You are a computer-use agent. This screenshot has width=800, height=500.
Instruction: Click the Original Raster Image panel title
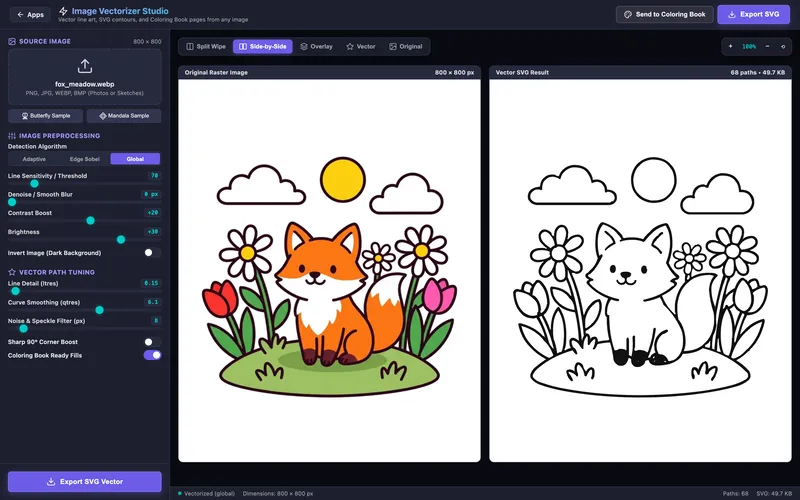216,72
